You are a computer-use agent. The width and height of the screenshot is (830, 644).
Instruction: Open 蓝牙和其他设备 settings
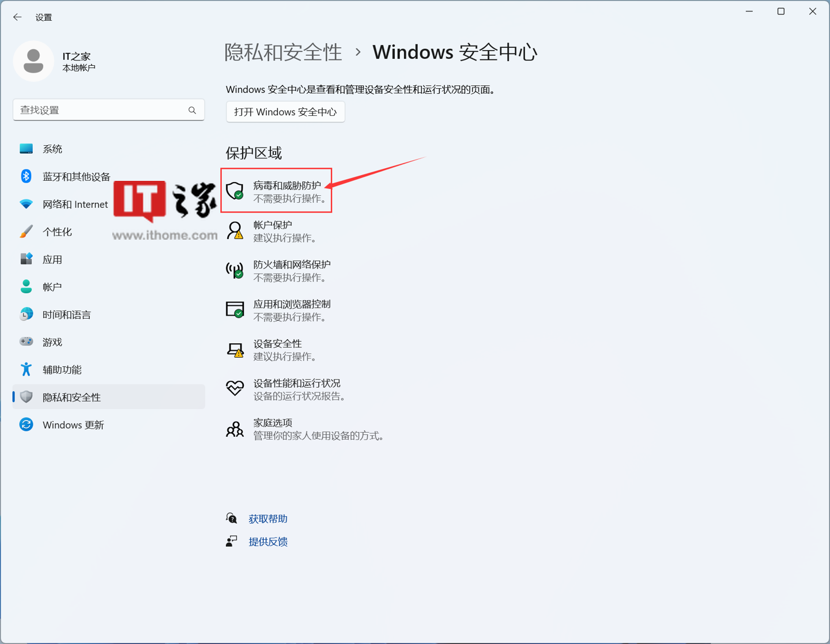coord(109,176)
